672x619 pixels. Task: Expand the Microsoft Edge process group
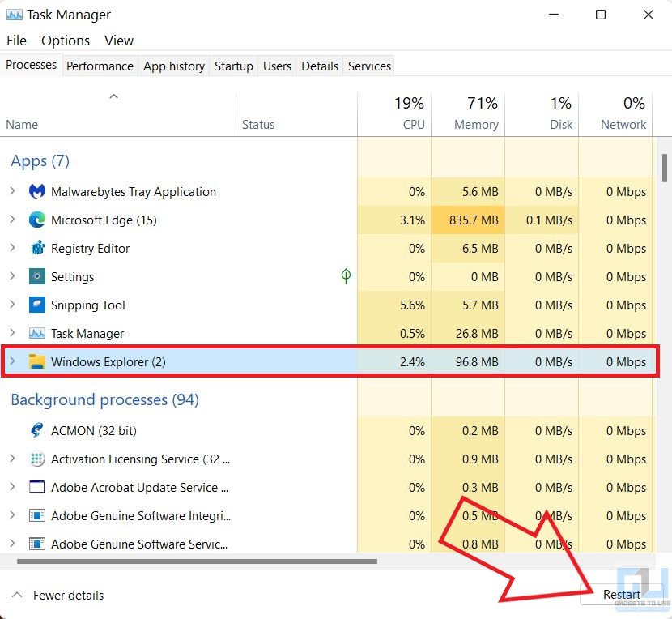click(x=12, y=220)
